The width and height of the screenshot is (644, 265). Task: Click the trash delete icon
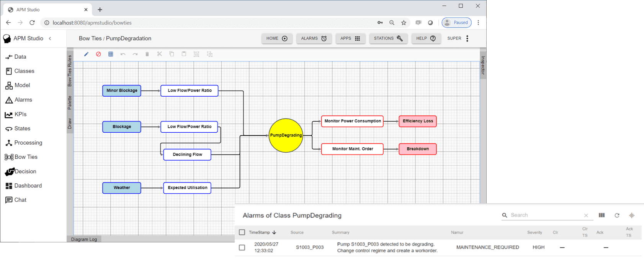tap(147, 54)
